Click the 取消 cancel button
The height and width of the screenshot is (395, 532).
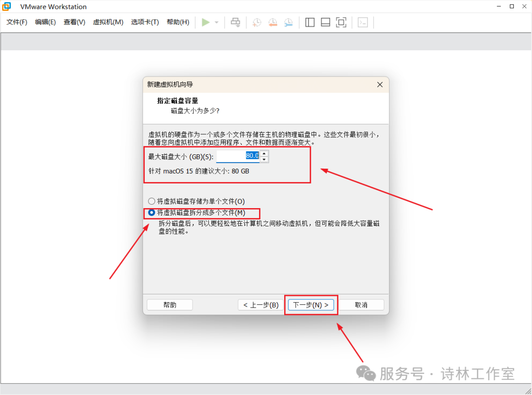(x=361, y=305)
